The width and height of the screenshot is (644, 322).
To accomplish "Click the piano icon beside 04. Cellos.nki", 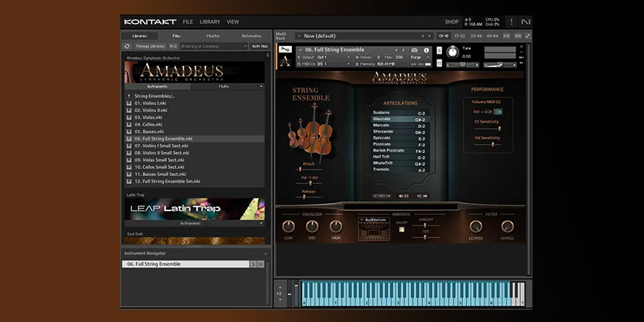I will pyautogui.click(x=129, y=125).
